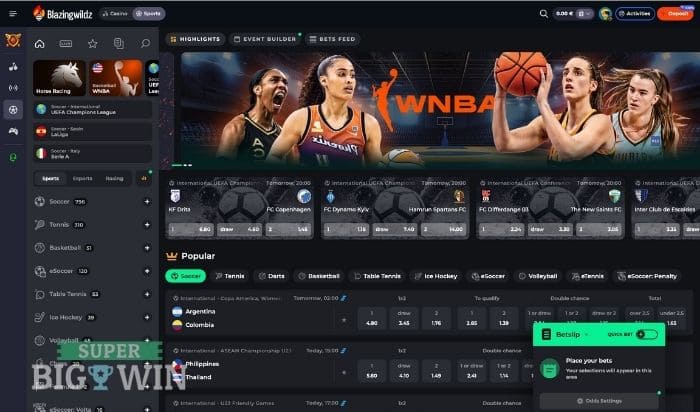
Task: Toggle the Quick Bet switch
Action: tap(646, 334)
